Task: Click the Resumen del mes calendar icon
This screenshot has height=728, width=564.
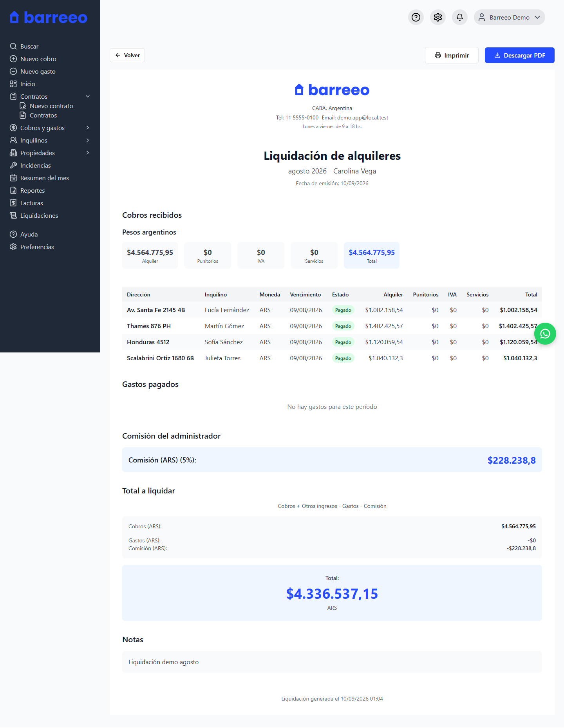Action: tap(13, 178)
